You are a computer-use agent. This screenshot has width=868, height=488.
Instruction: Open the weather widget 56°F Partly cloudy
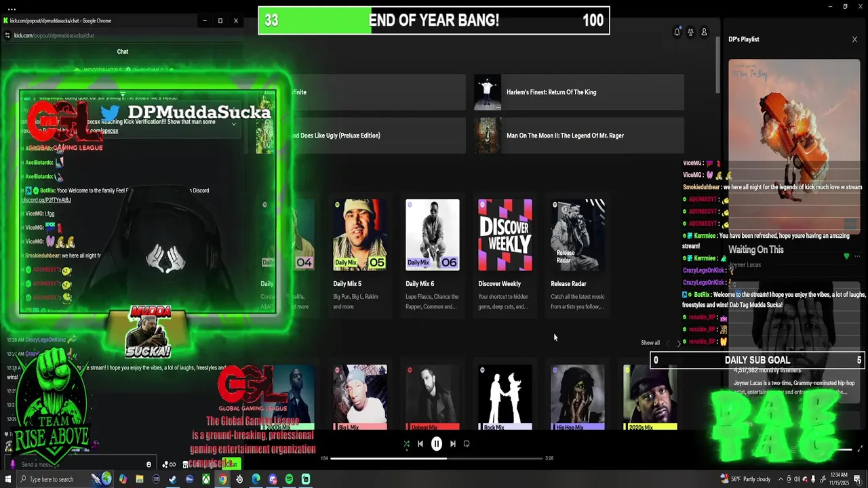coord(745,479)
